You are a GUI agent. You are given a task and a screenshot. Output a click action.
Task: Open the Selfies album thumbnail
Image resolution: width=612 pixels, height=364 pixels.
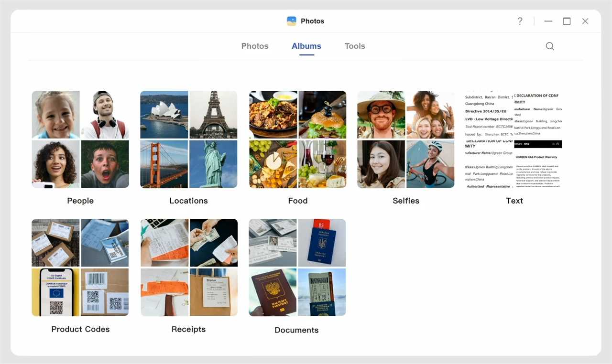coord(406,139)
